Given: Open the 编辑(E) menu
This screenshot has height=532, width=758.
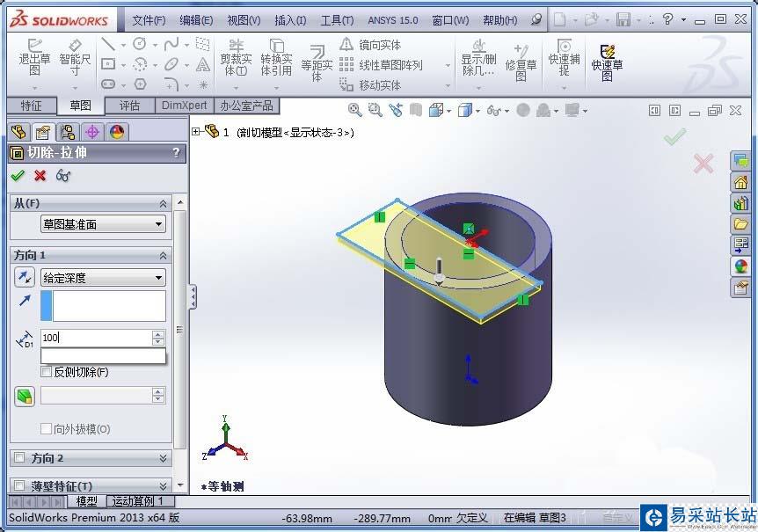Looking at the screenshot, I should (x=196, y=20).
